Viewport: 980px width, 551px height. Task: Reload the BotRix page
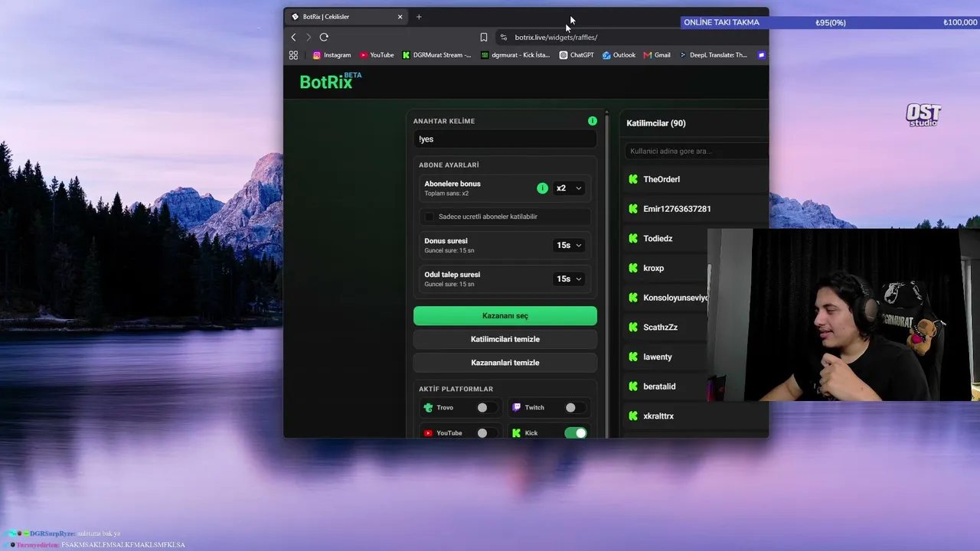324,37
